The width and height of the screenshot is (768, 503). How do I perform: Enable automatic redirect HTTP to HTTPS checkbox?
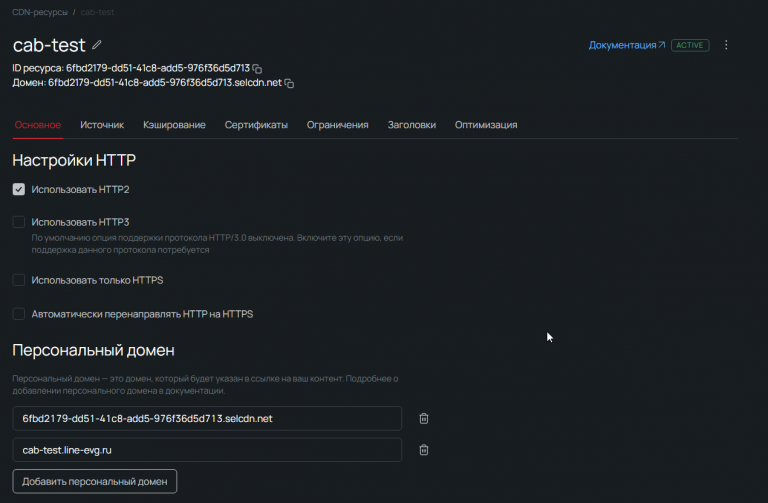pos(19,313)
